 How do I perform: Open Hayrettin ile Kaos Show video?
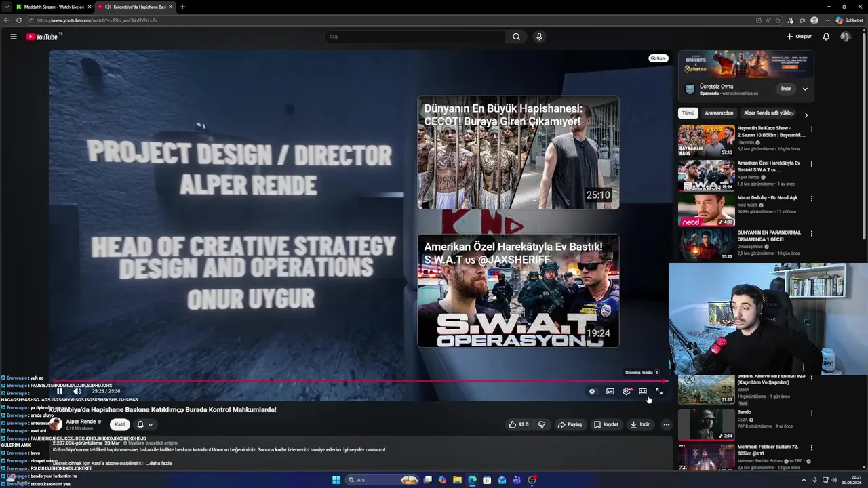tap(707, 141)
